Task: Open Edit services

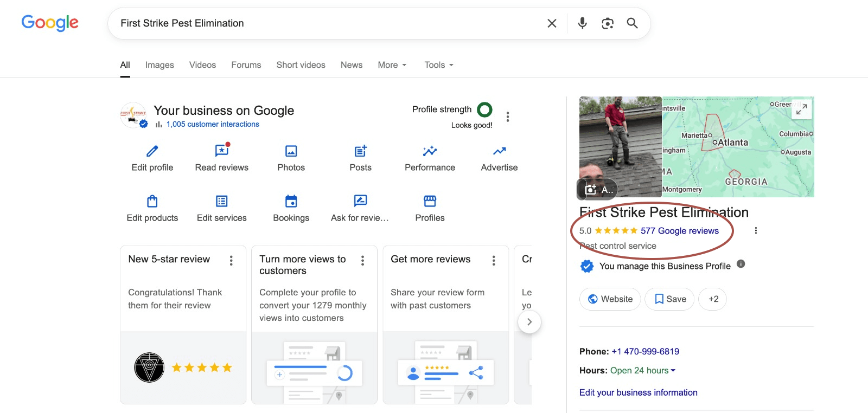Action: click(222, 208)
